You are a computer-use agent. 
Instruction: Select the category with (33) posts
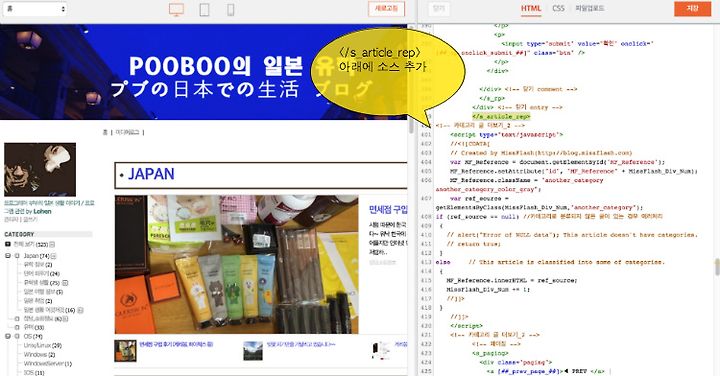coord(34,327)
